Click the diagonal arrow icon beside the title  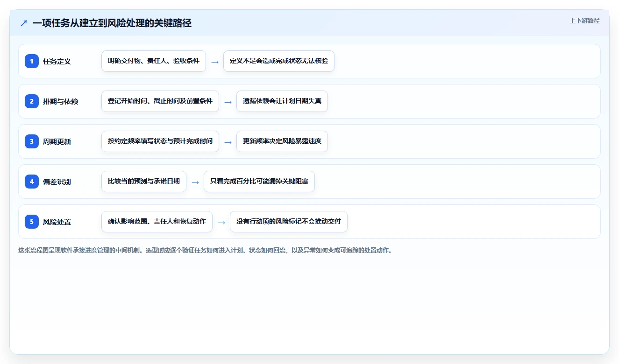click(x=24, y=23)
